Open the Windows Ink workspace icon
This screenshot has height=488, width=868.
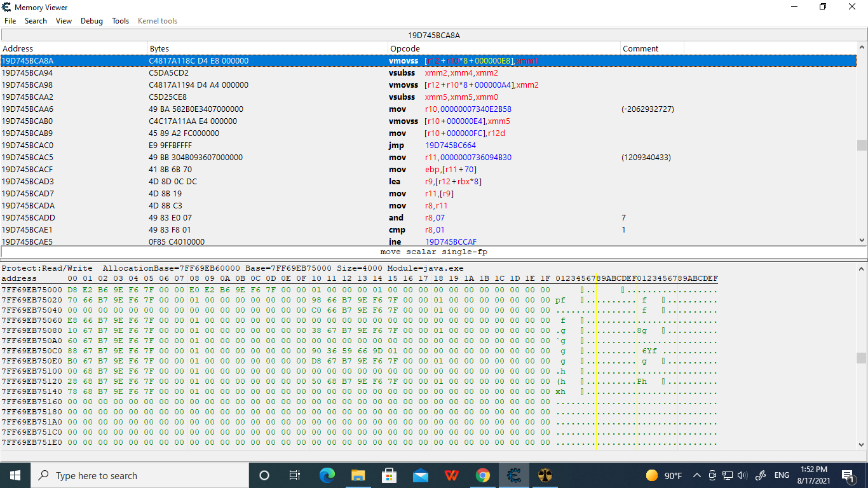coord(760,475)
